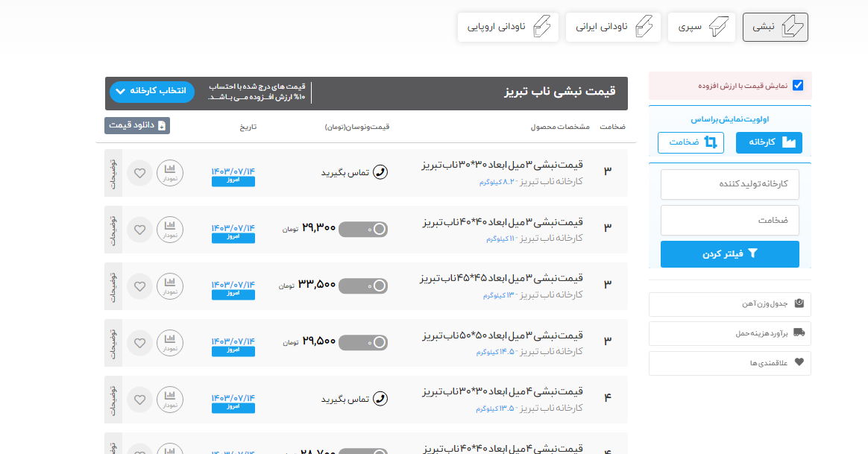Toggle price slider on 29,500 row
Image resolution: width=868 pixels, height=454 pixels.
pyautogui.click(x=363, y=342)
